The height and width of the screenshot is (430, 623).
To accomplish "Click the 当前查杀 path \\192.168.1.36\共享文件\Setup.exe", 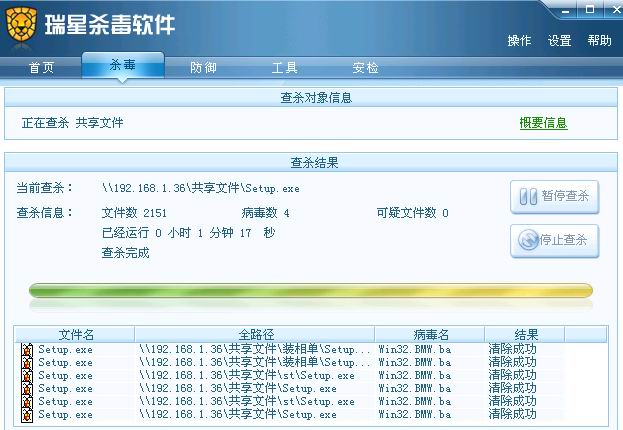I will click(201, 188).
